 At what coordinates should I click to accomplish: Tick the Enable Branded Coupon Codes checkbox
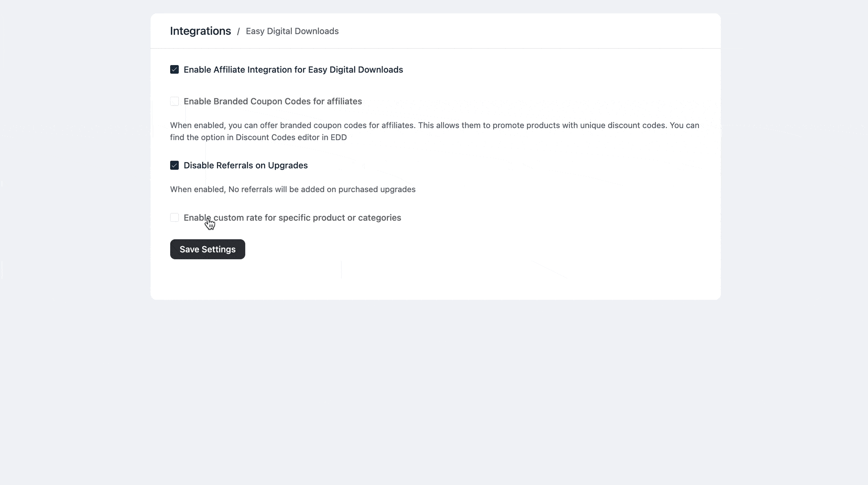point(174,102)
